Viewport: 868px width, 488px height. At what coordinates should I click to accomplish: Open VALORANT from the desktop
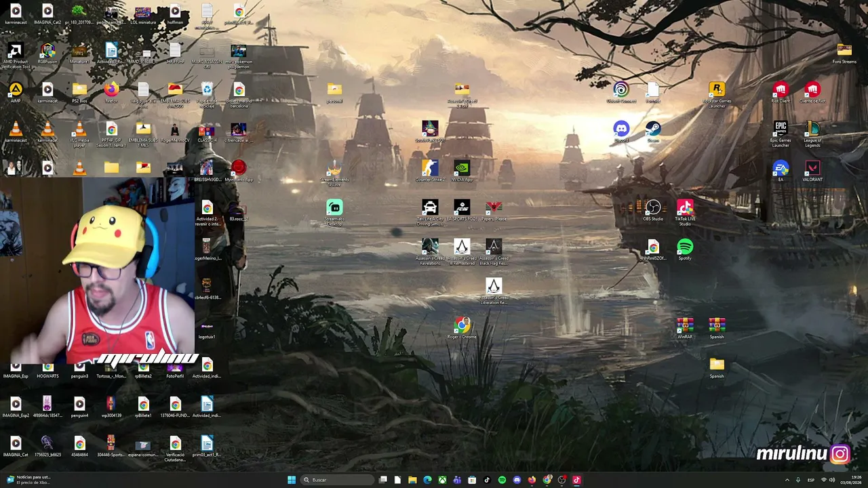(x=812, y=172)
